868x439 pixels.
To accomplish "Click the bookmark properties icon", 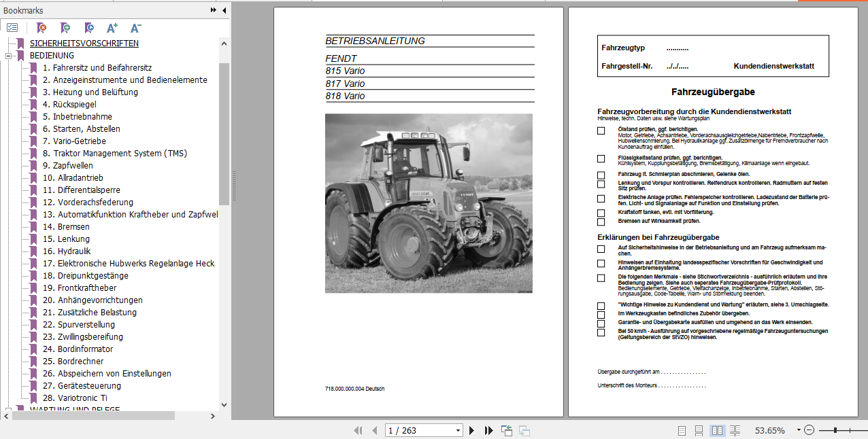I will pos(88,28).
